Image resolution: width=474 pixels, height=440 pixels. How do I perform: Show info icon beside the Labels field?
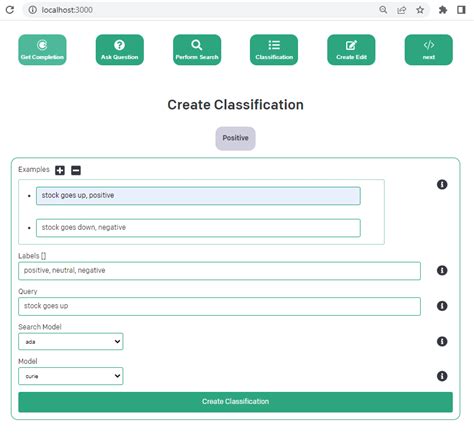(x=442, y=270)
